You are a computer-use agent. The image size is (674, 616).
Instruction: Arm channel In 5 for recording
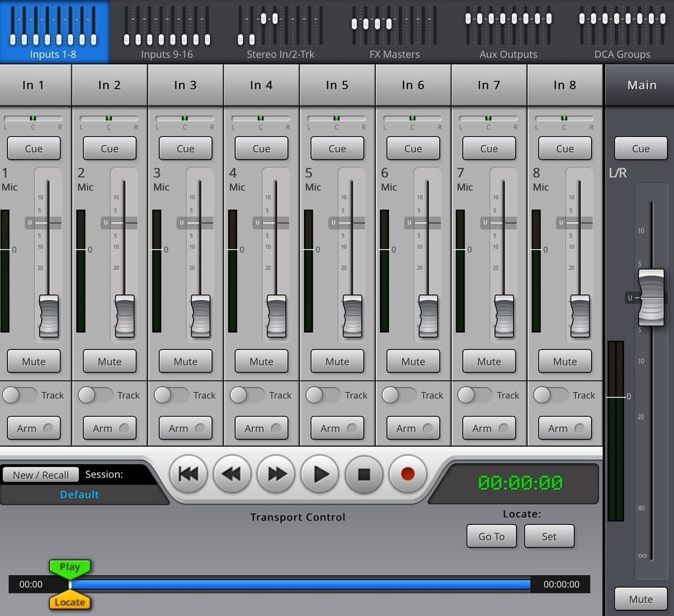[337, 428]
